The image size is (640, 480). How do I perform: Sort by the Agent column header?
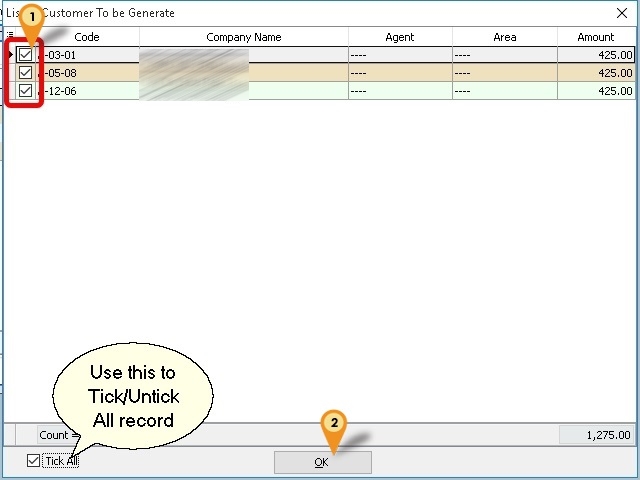click(x=400, y=37)
